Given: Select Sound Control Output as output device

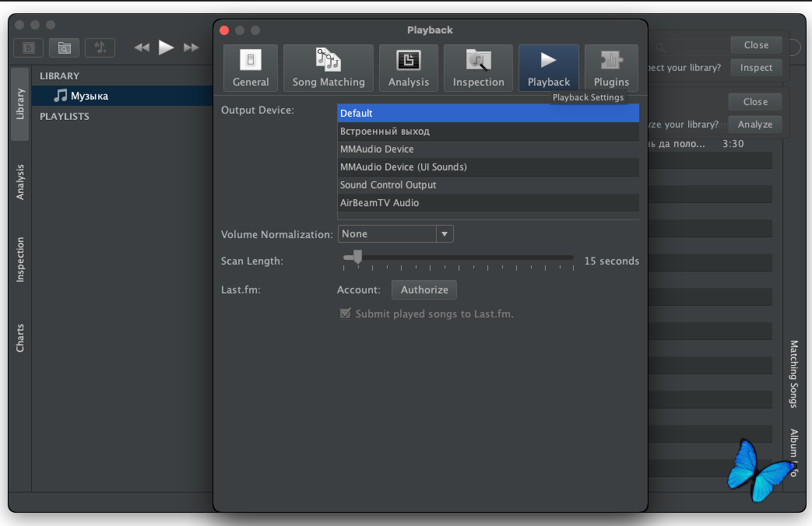Looking at the screenshot, I should 487,185.
